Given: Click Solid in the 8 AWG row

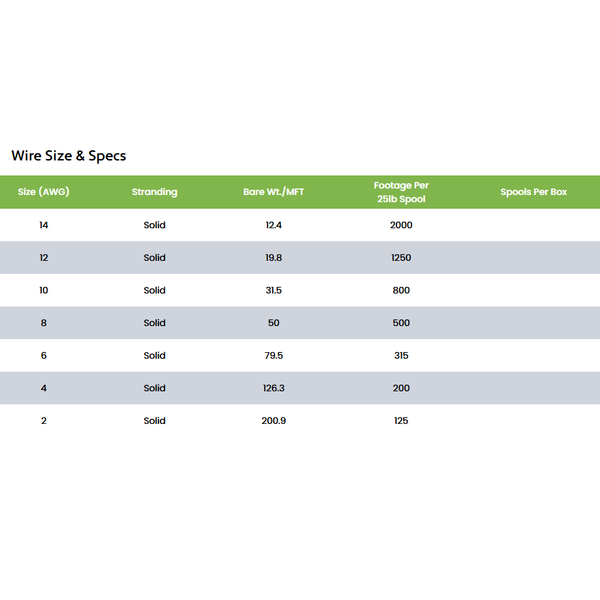Looking at the screenshot, I should coord(155,323).
